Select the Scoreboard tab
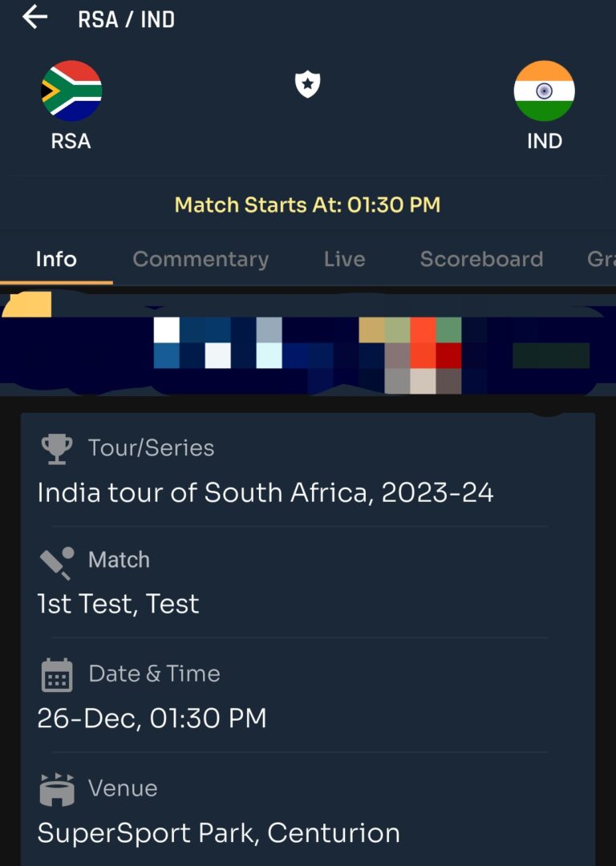 pos(482,259)
